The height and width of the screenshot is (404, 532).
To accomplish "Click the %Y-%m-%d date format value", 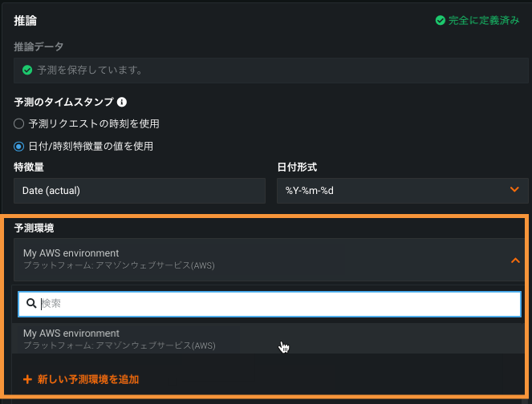I will tap(309, 191).
